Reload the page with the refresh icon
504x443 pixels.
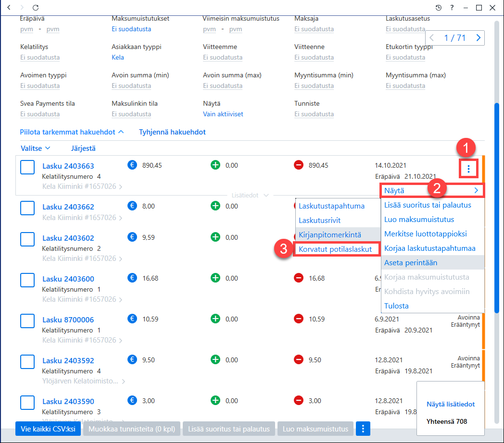pos(36,7)
